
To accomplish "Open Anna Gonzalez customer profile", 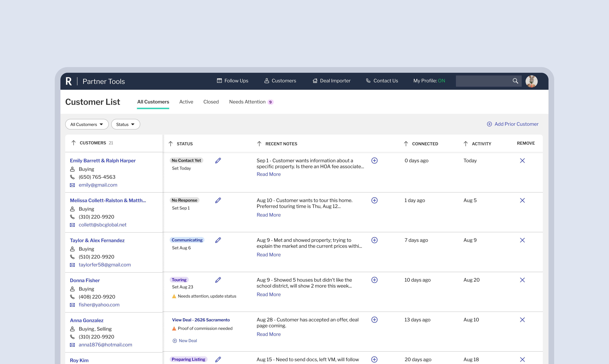I will click(87, 320).
